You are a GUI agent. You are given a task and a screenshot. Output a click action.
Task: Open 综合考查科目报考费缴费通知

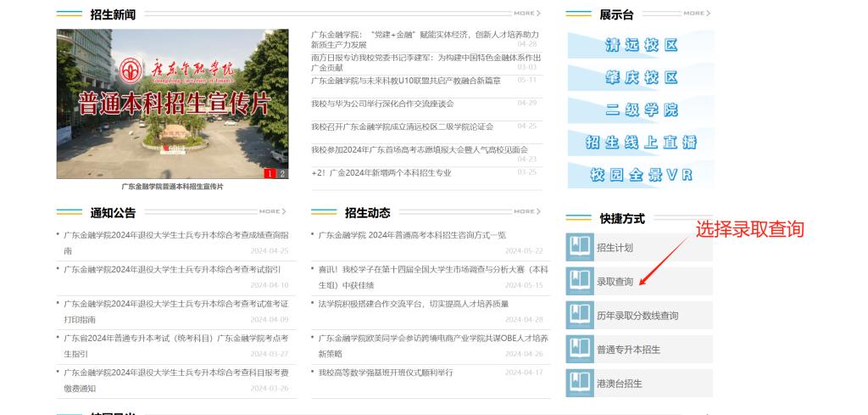tap(176, 380)
